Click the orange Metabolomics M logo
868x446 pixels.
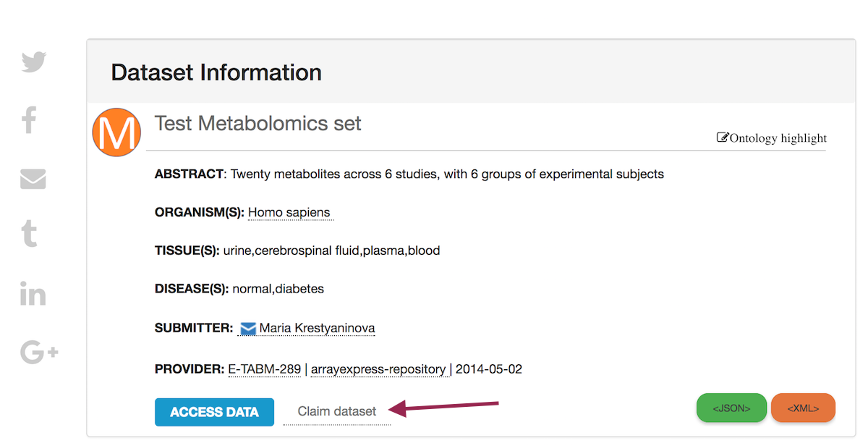click(x=116, y=132)
